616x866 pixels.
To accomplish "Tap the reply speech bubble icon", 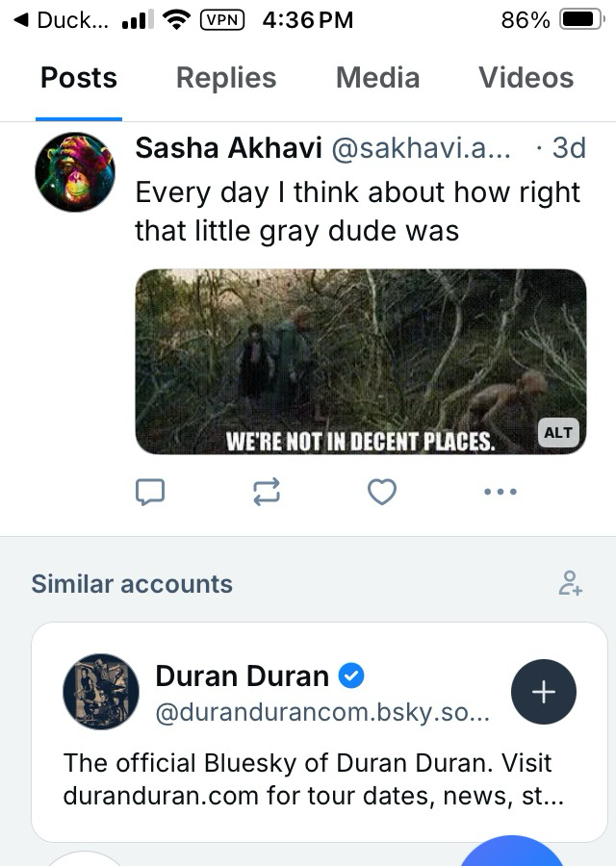I will point(150,493).
